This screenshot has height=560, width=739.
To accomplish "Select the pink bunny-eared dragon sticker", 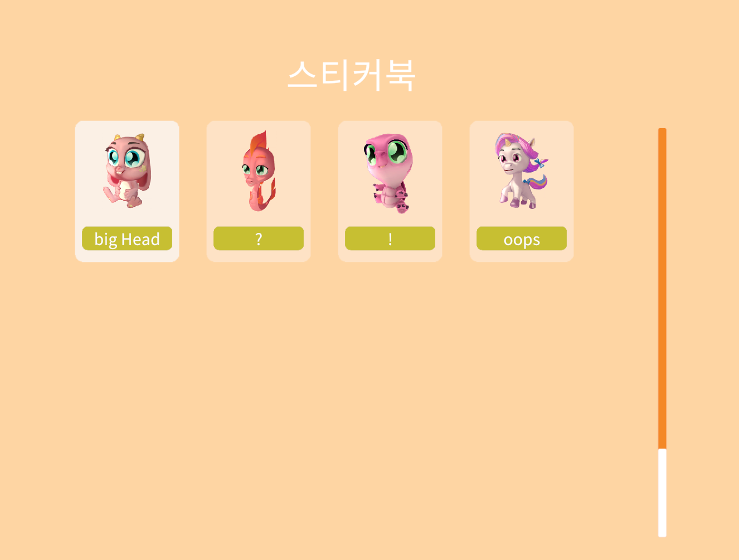I will tap(127, 171).
